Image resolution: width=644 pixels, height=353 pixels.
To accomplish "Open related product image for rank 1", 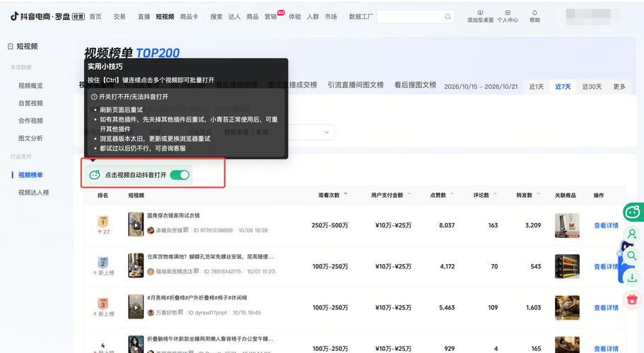I will coord(567,225).
